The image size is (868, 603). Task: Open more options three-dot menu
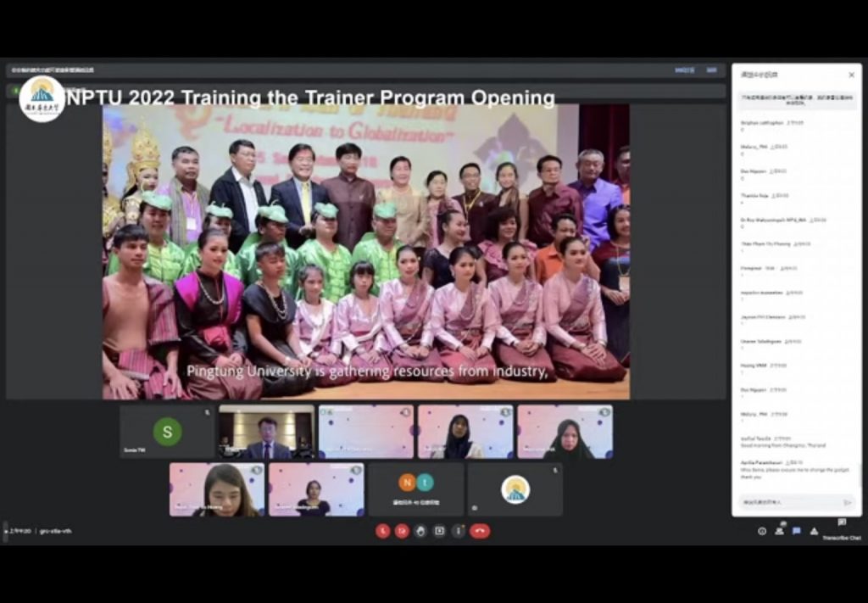pyautogui.click(x=459, y=531)
